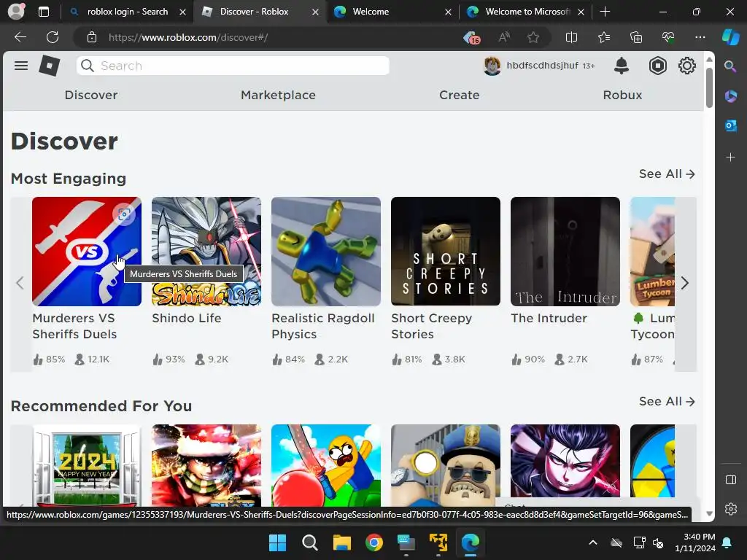Open the Outlook sidebar icon
747x560 pixels.
pyautogui.click(x=730, y=125)
